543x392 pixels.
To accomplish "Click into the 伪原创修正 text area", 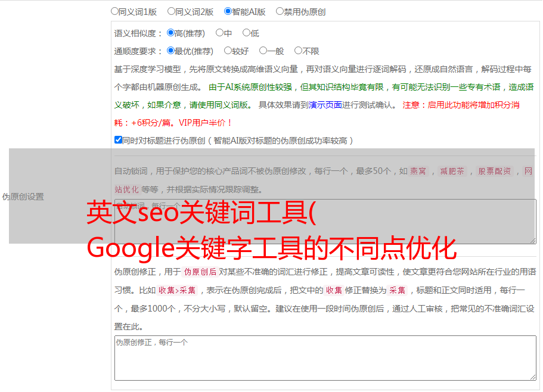I will pos(325,358).
